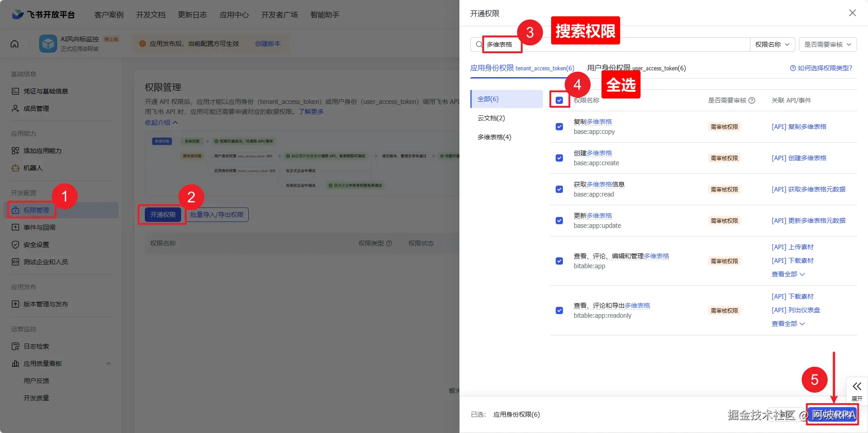Click the search magnifier icon in the permission panel
This screenshot has width=868, height=433.
[x=479, y=44]
